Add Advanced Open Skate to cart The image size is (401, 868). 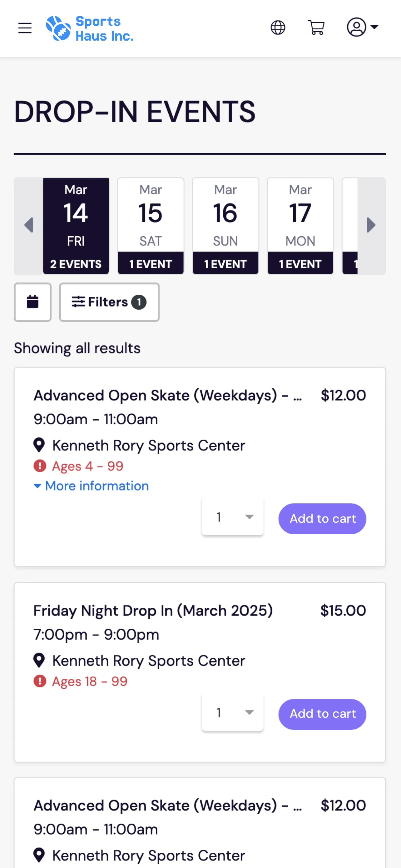pos(322,519)
